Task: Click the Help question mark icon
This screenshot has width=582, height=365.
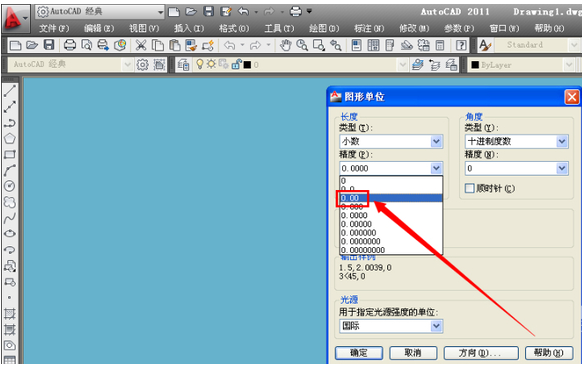Action: tap(461, 45)
